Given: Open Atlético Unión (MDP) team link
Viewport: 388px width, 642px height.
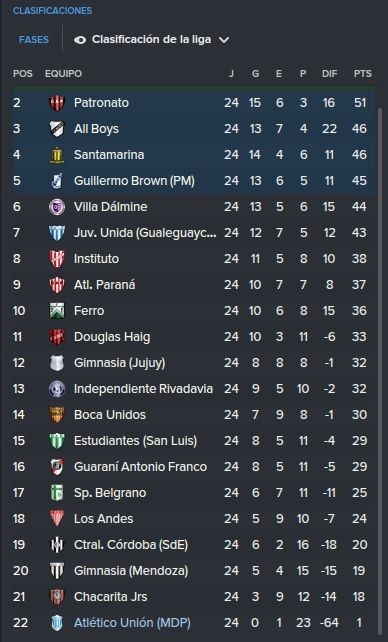Looking at the screenshot, I should pos(132,623).
